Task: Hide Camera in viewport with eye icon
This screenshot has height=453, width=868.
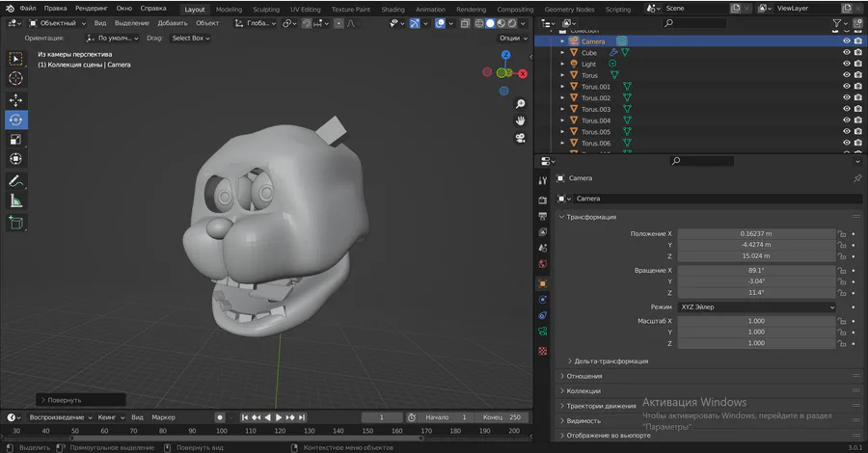Action: pyautogui.click(x=847, y=40)
